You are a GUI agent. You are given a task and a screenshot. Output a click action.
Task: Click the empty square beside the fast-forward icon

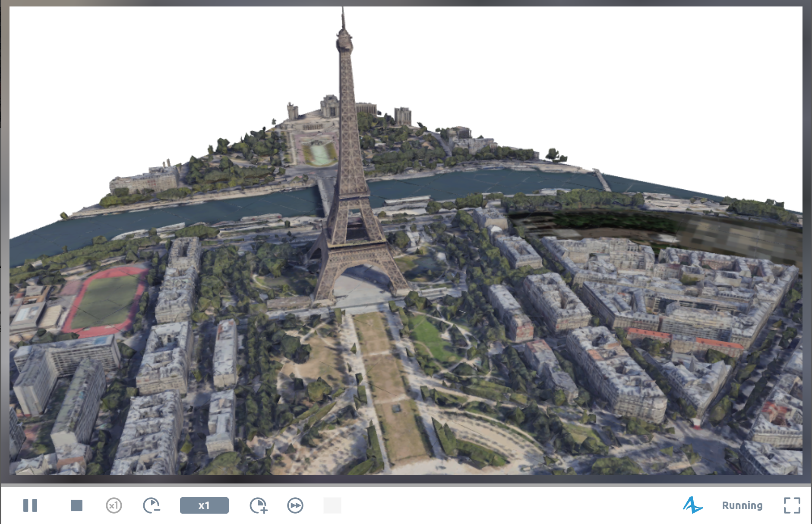pyautogui.click(x=332, y=505)
